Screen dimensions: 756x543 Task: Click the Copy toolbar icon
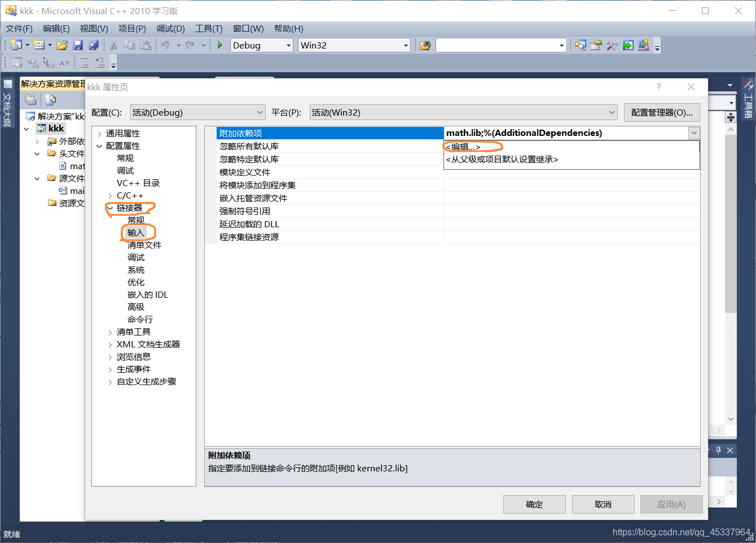pos(129,45)
